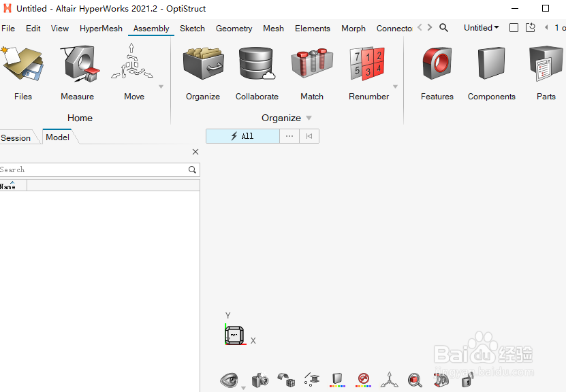Select the Model browser tab
This screenshot has height=392, width=566.
coord(58,137)
